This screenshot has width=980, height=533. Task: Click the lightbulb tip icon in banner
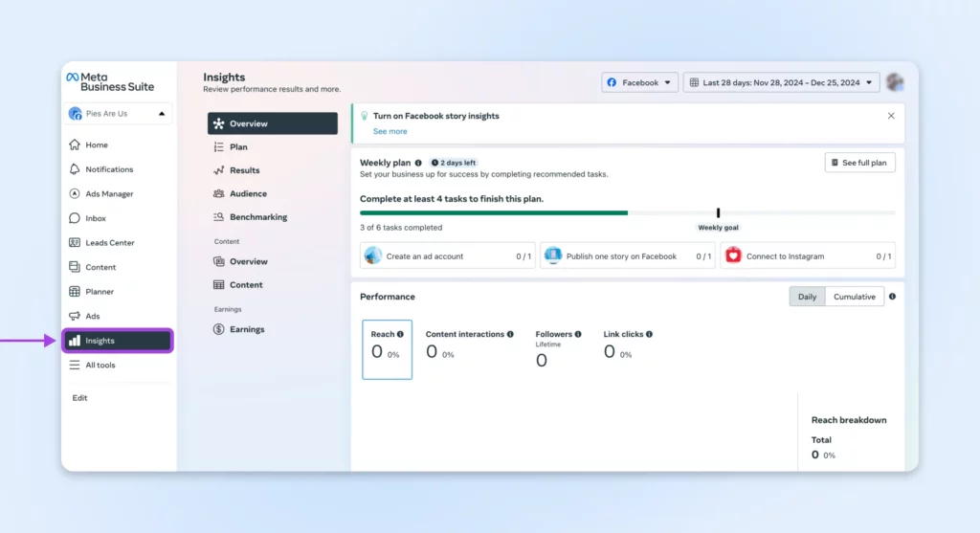coord(365,116)
